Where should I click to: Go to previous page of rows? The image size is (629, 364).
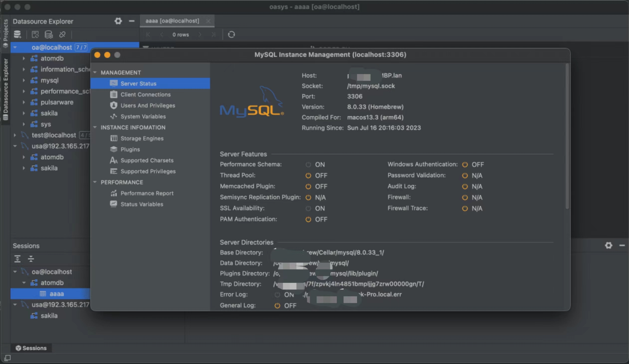click(162, 35)
